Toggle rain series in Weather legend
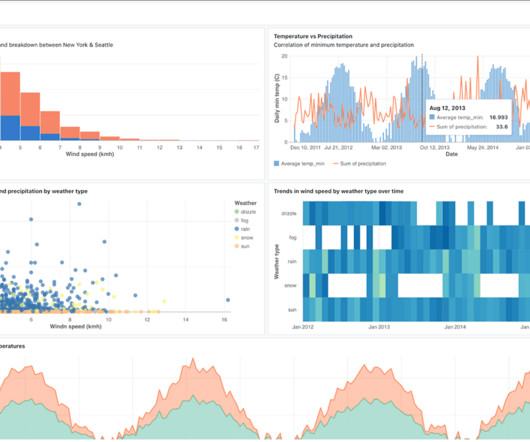The height and width of the screenshot is (442, 530). click(242, 229)
